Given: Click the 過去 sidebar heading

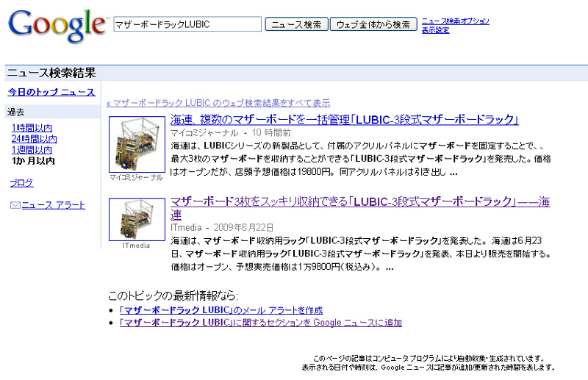Looking at the screenshot, I should (15, 112).
